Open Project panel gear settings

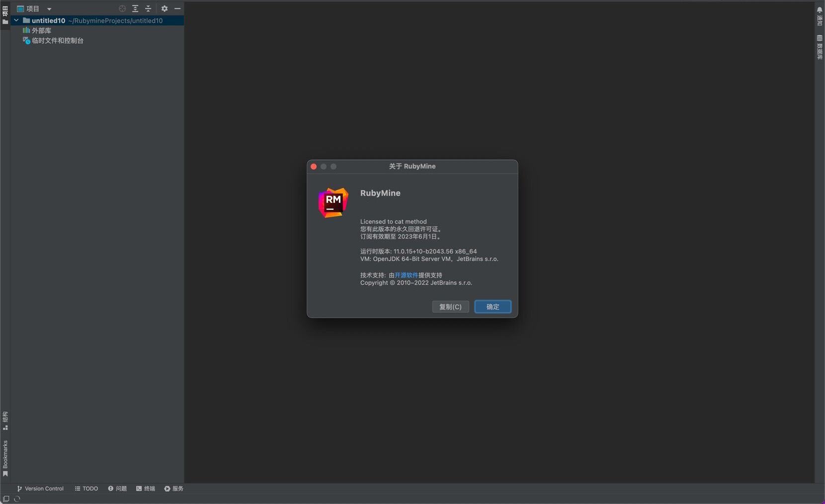pos(165,8)
